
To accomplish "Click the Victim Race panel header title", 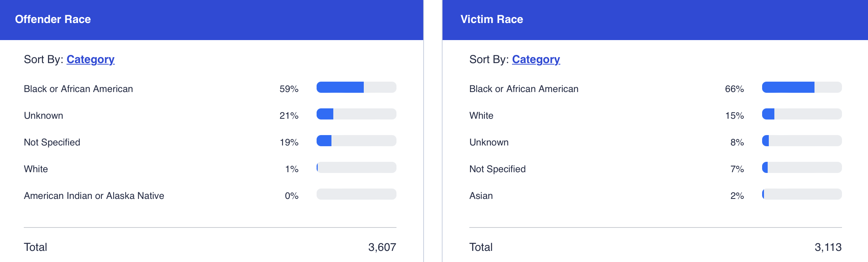I will [x=492, y=19].
